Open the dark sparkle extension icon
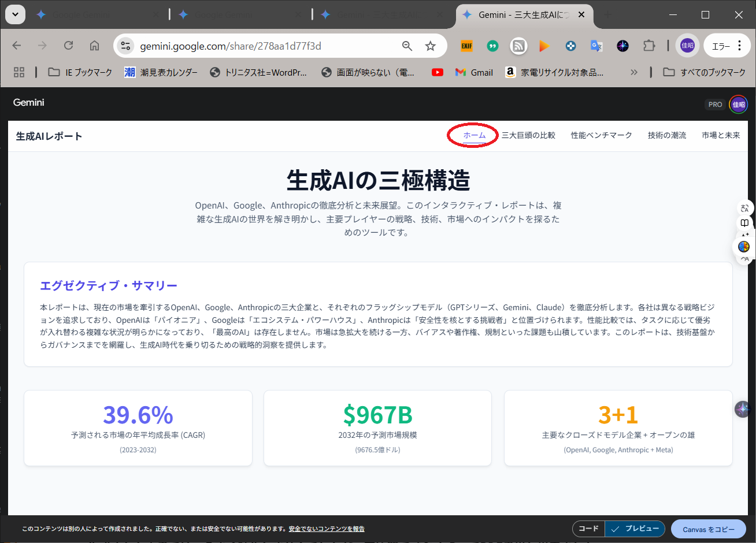This screenshot has width=756, height=543. click(622, 46)
